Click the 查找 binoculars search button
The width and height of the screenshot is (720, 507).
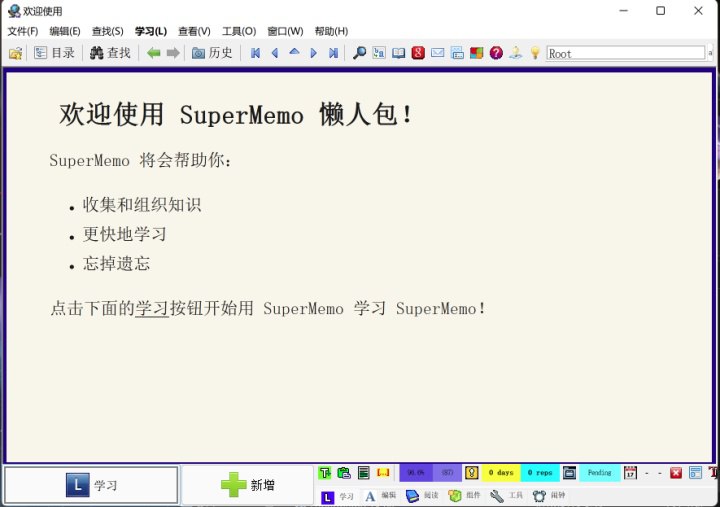point(110,53)
